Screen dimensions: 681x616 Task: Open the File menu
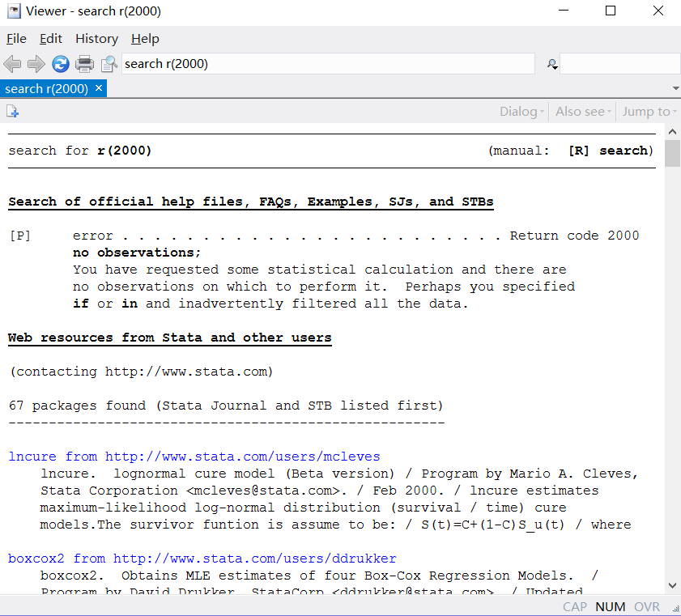[x=16, y=39]
